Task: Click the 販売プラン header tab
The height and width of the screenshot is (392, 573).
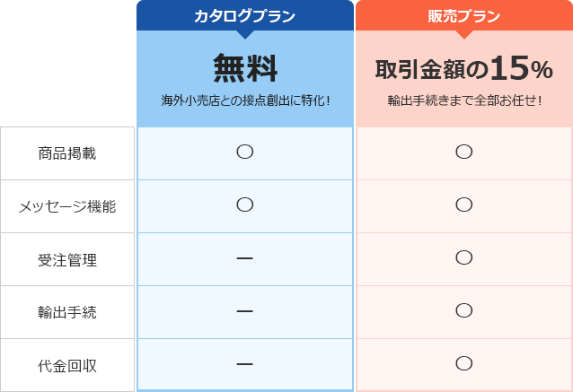Action: [x=464, y=15]
